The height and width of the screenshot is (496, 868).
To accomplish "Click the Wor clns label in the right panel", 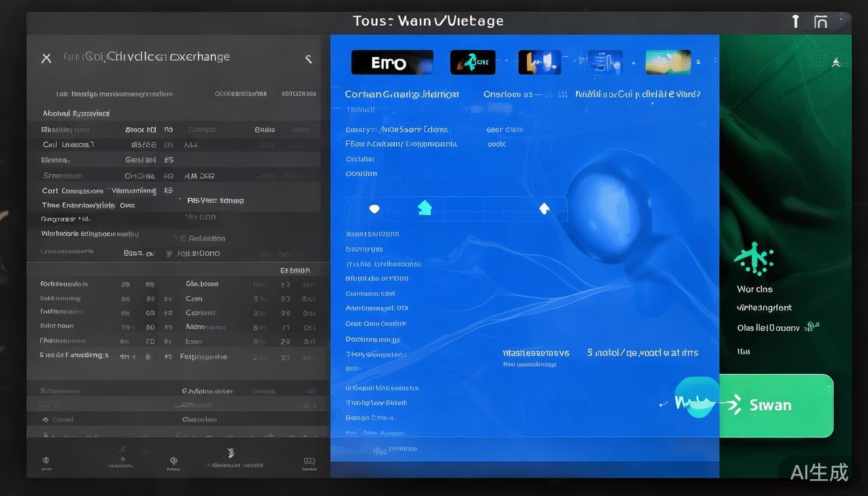I will pyautogui.click(x=754, y=289).
